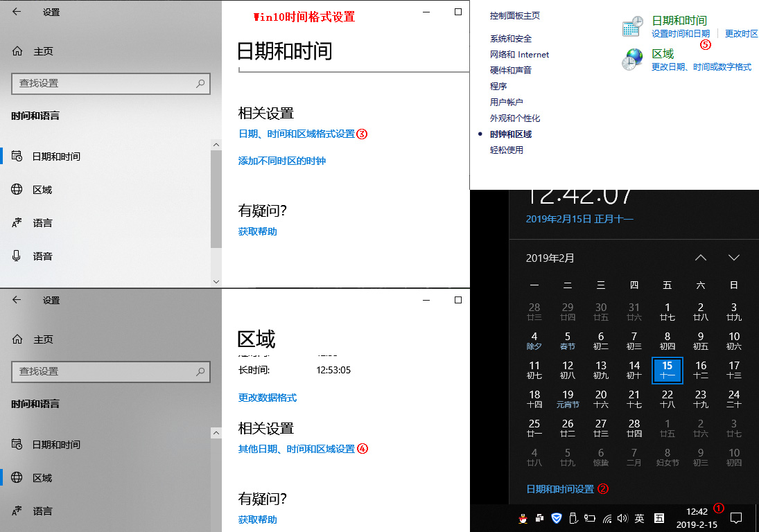Click the battery power tray icon
This screenshot has width=759, height=532.
(x=590, y=518)
